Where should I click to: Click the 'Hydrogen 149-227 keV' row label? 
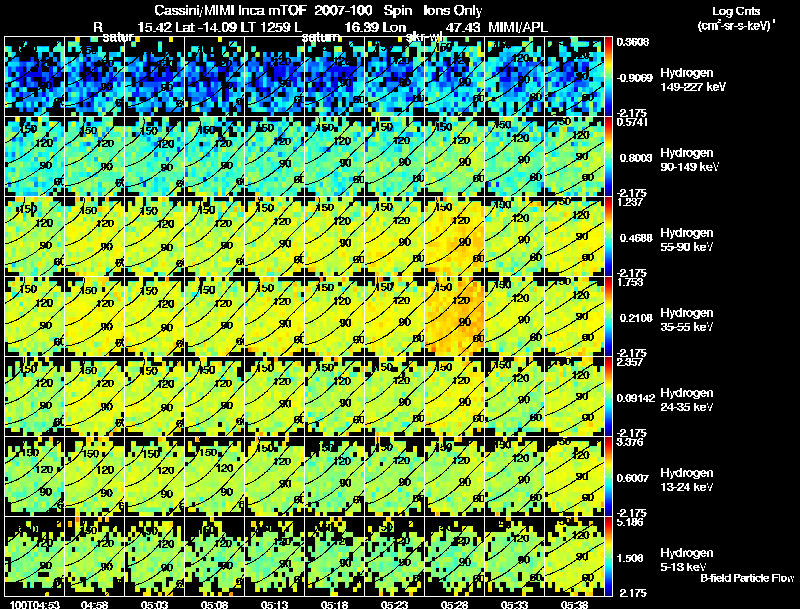point(692,80)
